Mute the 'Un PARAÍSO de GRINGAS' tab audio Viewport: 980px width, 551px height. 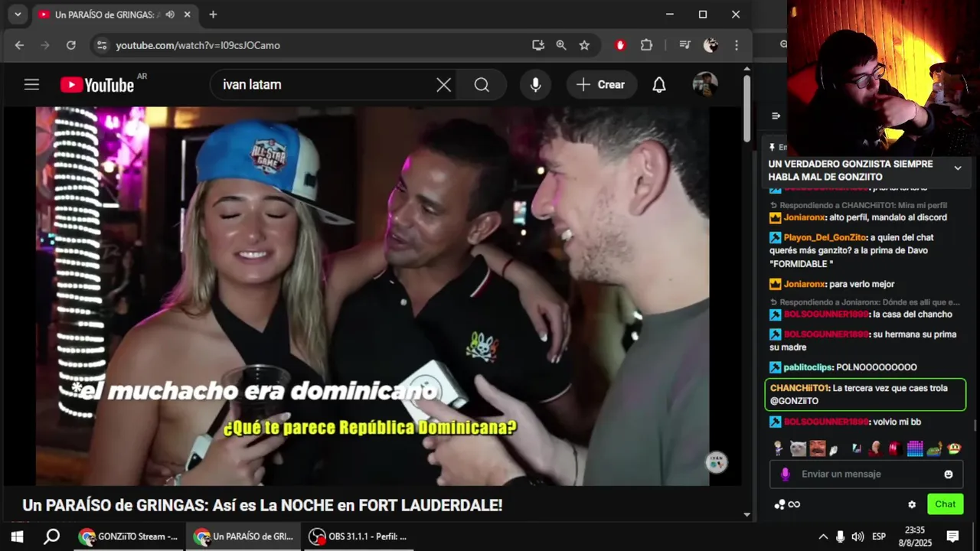[x=170, y=15]
